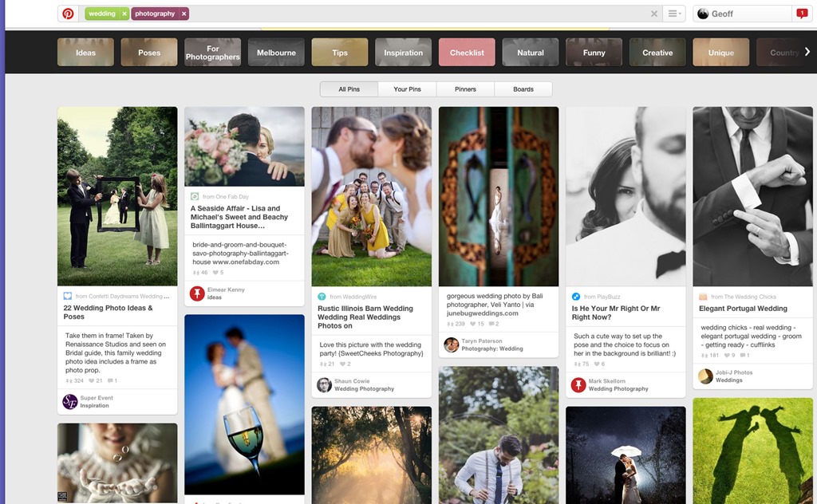Apply the 'Melbourne' filter chip
This screenshot has width=817, height=504.
tap(276, 53)
